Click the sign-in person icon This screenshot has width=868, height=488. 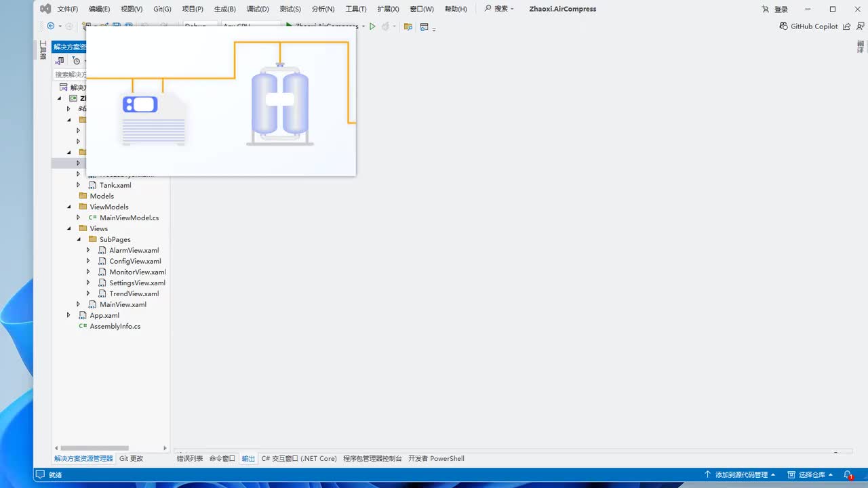coord(766,9)
